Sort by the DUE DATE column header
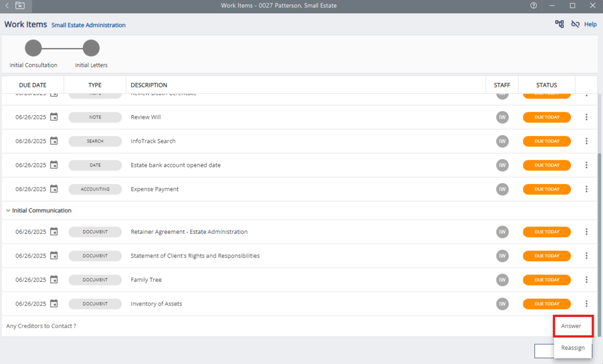Screen dimensions: 603x364 click(x=33, y=85)
